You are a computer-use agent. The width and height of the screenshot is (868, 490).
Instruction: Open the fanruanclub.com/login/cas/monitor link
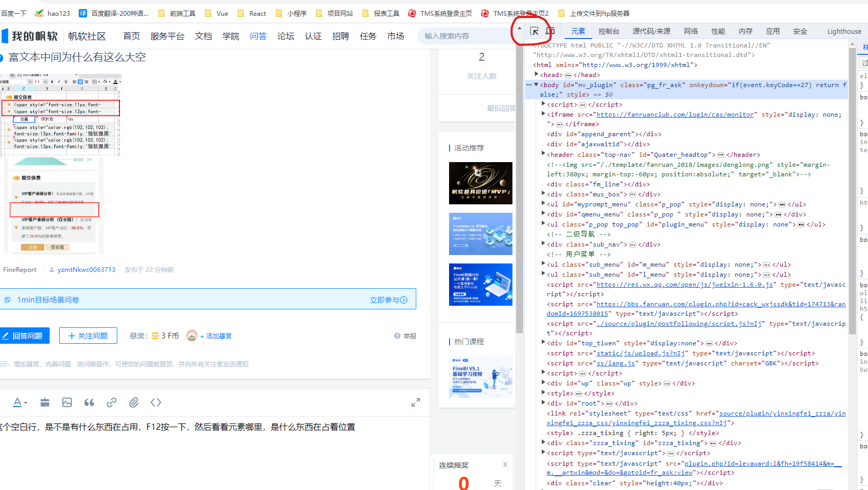pos(675,115)
